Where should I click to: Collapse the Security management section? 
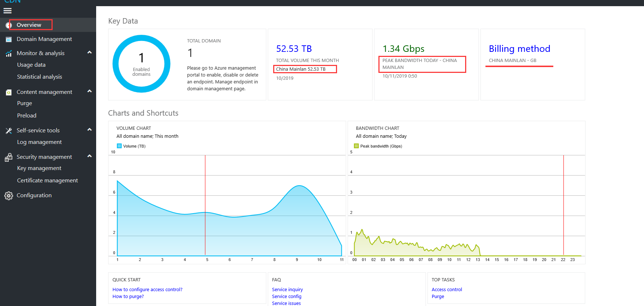(x=90, y=156)
